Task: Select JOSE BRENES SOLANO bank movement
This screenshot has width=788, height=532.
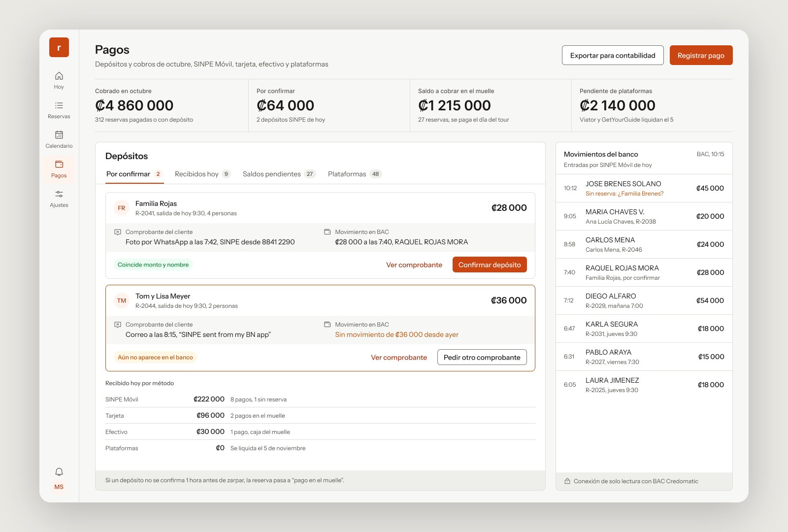Action: (644, 188)
